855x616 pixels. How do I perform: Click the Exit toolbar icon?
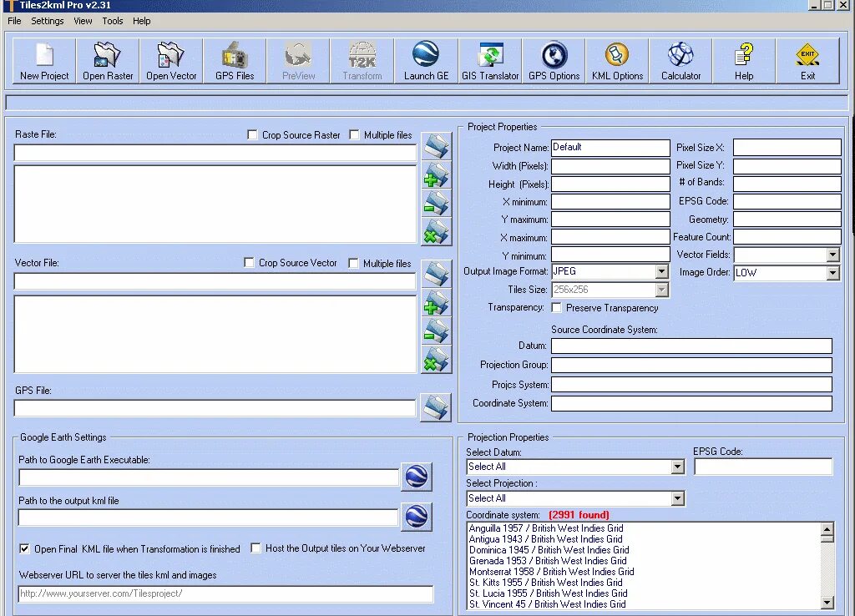coord(807,60)
